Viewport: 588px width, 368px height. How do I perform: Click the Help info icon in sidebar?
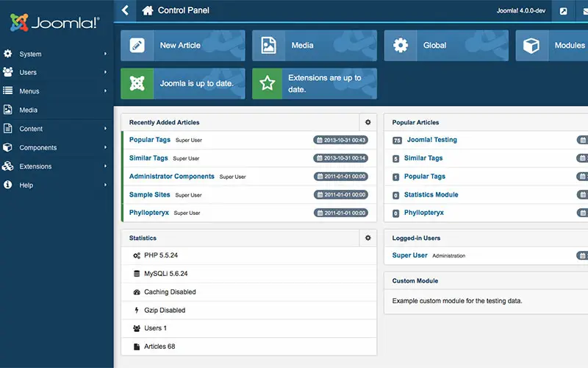pos(8,185)
